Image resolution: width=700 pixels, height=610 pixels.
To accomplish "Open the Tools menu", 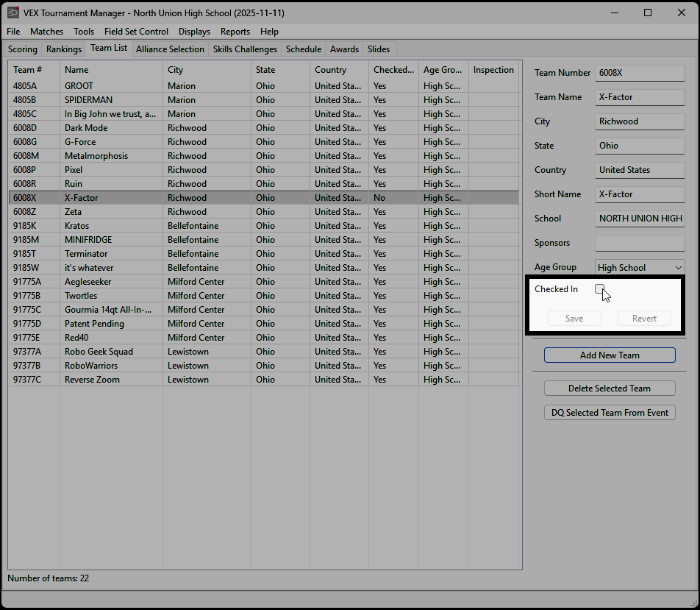I will coord(84,32).
